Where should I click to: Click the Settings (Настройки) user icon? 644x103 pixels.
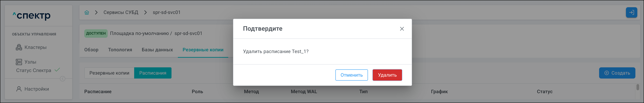(x=19, y=89)
